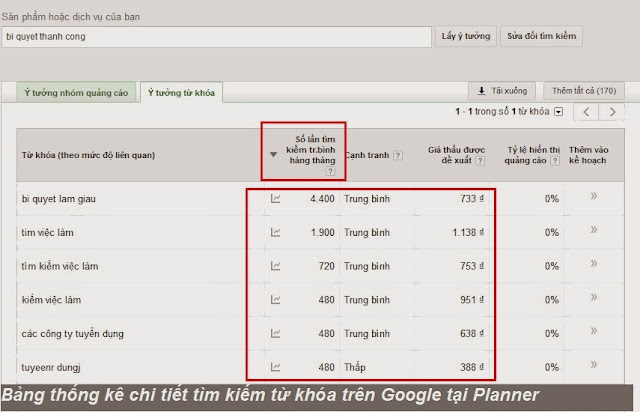Add tuyeenr dungj to plan
Image resolution: width=640 pixels, height=412 pixels.
pos(594,364)
